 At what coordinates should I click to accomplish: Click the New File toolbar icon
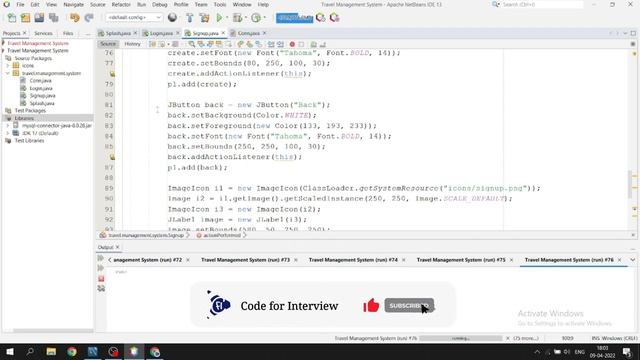12,18
